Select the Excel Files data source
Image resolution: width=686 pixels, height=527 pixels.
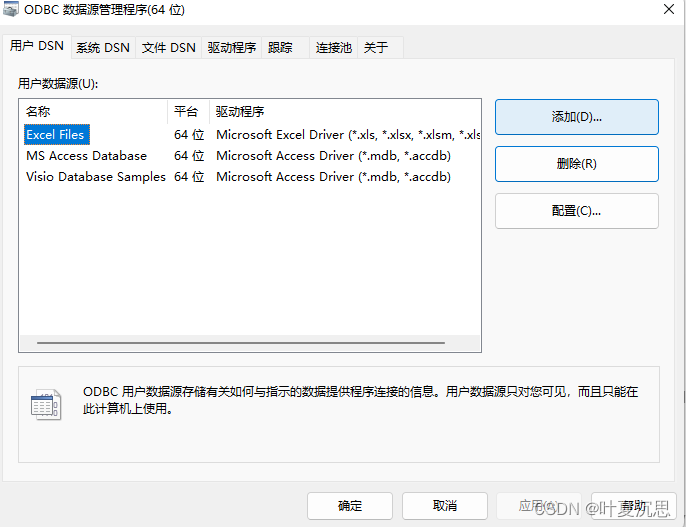(56, 135)
